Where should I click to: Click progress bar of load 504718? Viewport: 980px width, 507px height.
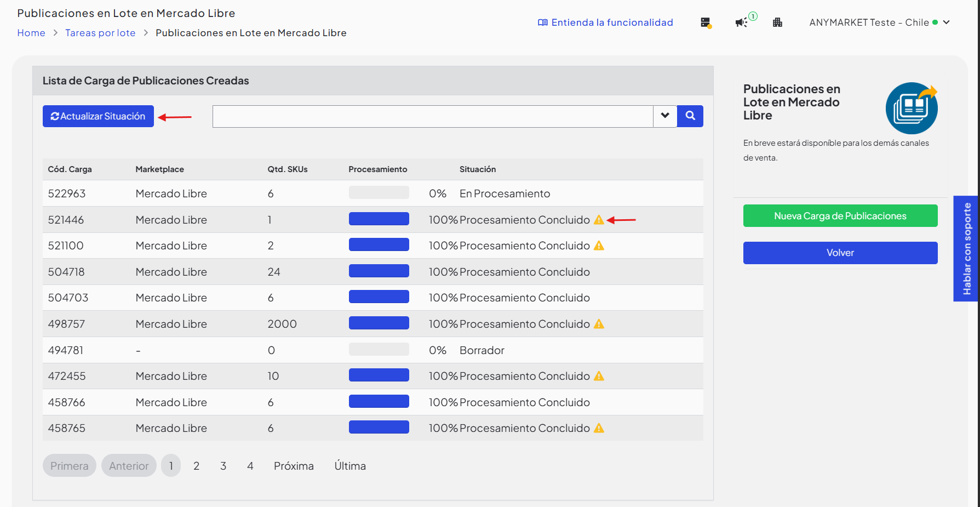pyautogui.click(x=379, y=271)
